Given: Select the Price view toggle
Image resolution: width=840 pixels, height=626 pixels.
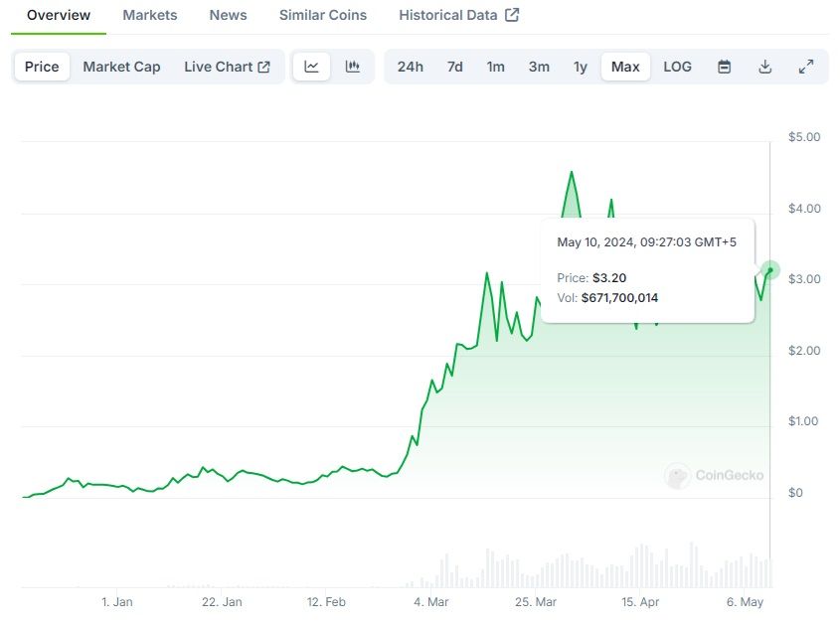Looking at the screenshot, I should (x=42, y=67).
